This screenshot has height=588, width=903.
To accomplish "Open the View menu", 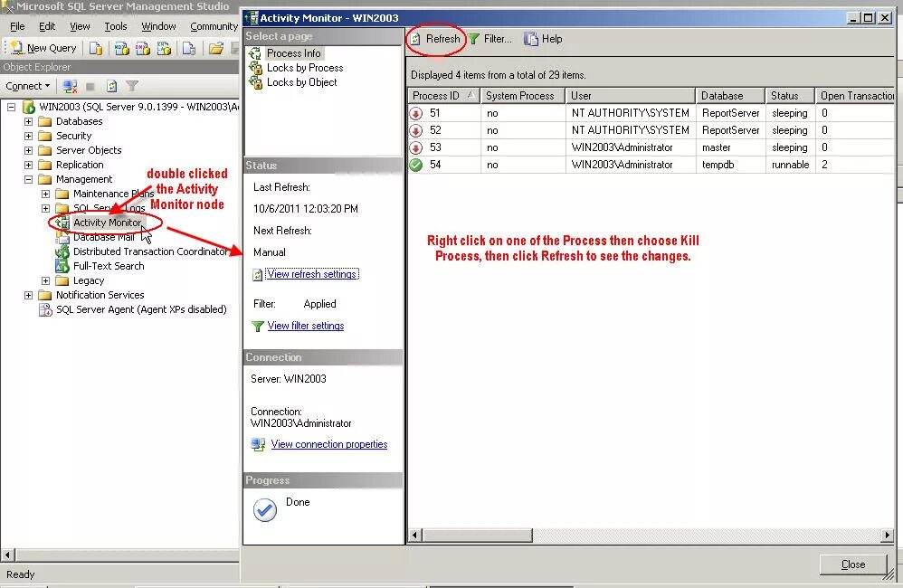I will [80, 26].
